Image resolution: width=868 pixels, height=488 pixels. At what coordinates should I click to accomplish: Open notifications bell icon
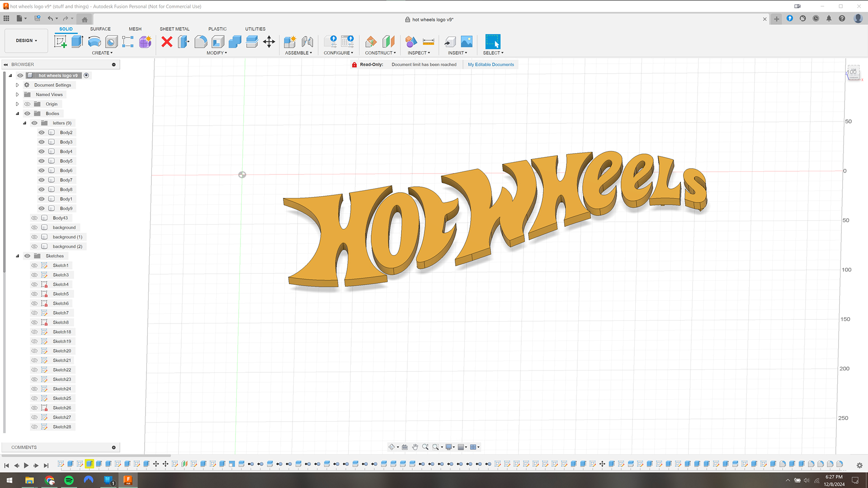pos(829,19)
